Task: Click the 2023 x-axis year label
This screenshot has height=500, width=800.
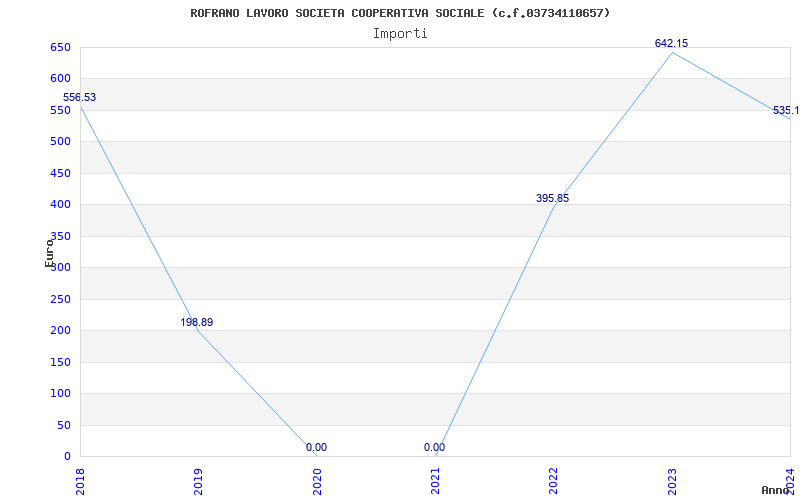Action: (x=671, y=482)
